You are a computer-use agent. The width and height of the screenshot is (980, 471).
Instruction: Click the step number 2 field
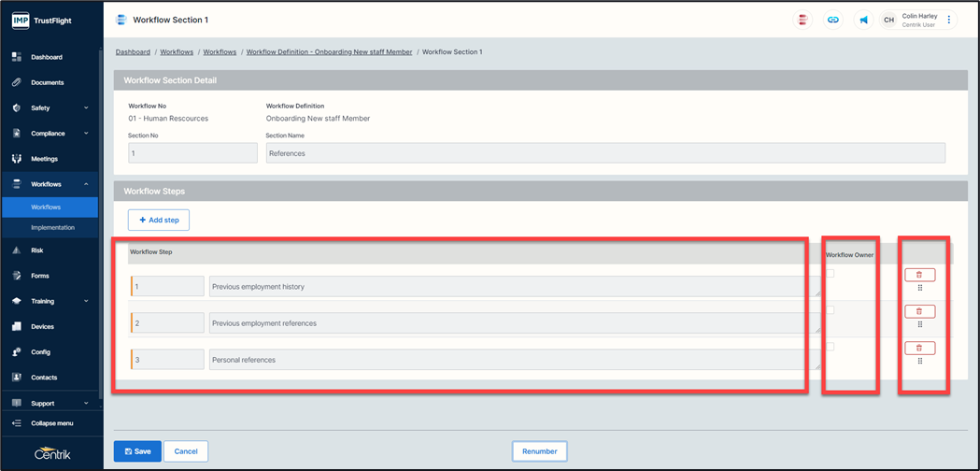point(167,322)
